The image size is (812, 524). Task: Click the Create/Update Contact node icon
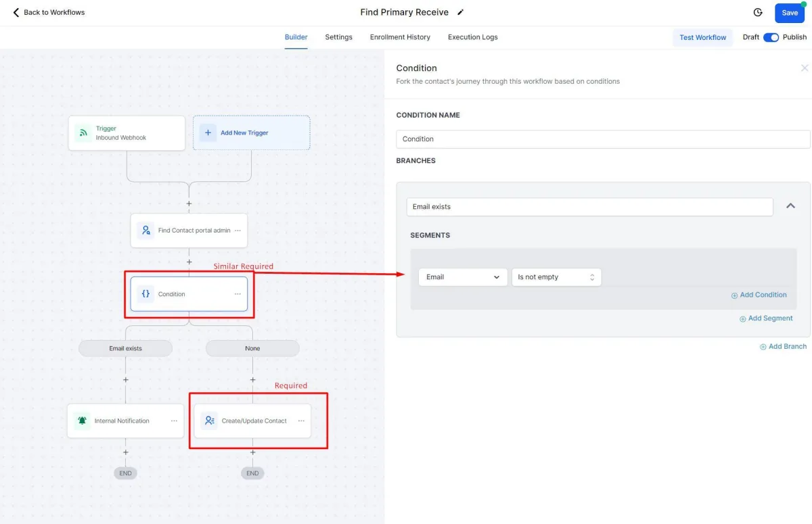(209, 421)
